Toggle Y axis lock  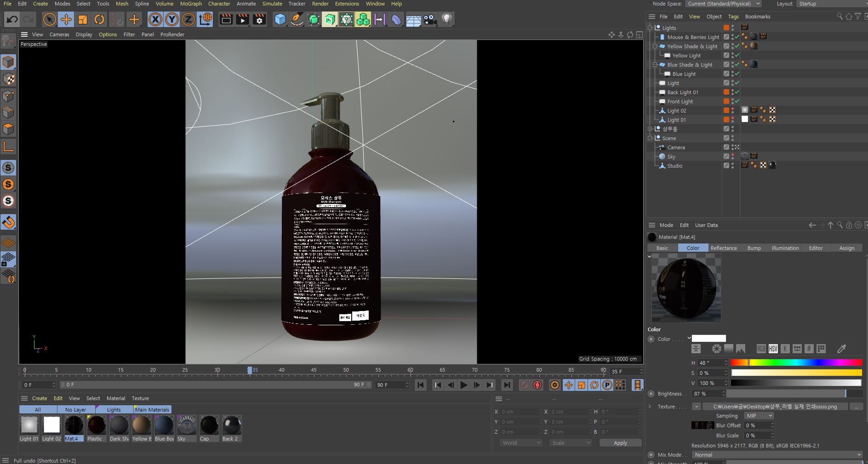[172, 19]
